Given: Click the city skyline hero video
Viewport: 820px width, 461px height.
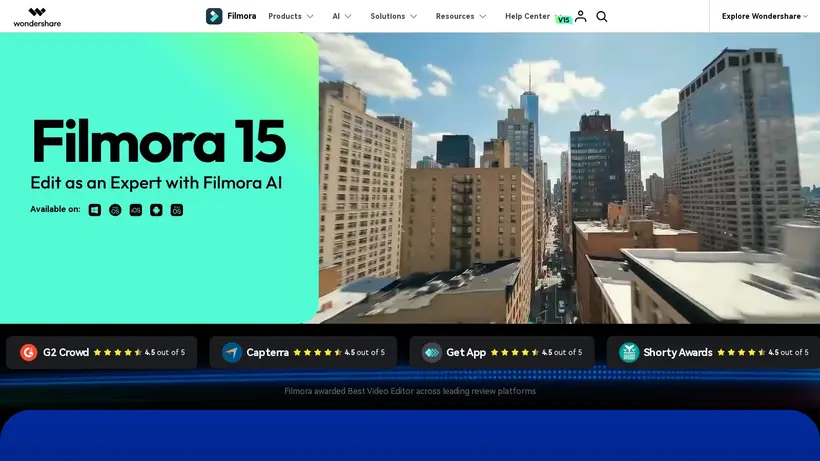Looking at the screenshot, I should click(569, 178).
